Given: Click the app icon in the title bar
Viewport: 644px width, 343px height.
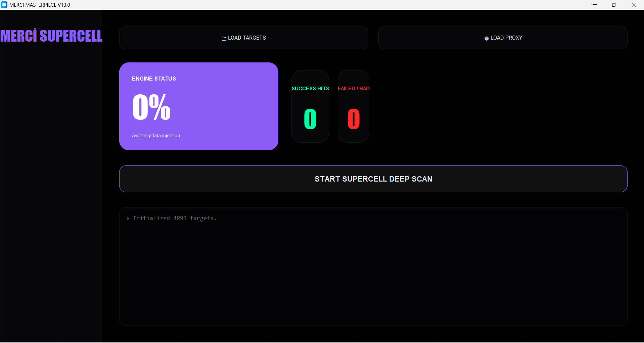Looking at the screenshot, I should [x=4, y=5].
